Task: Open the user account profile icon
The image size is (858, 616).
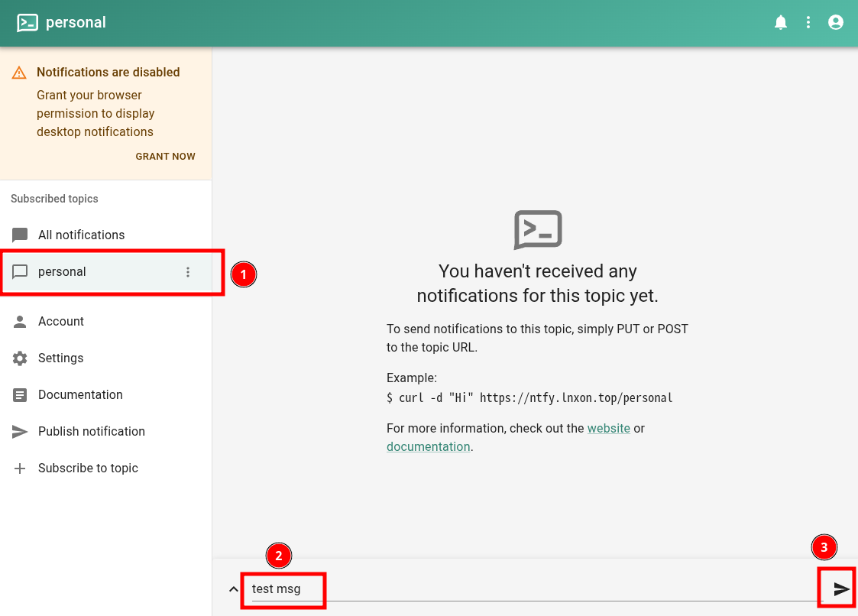Action: click(x=836, y=23)
